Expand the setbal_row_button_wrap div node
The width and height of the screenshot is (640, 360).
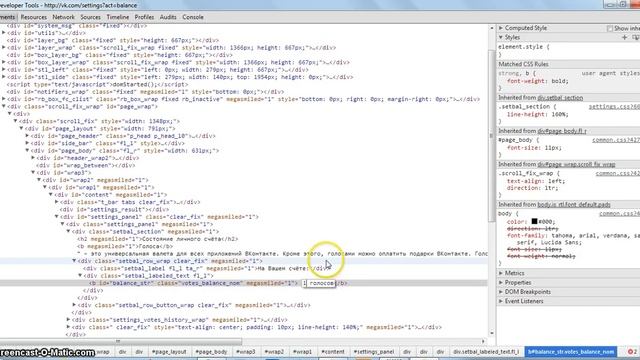pos(74,305)
